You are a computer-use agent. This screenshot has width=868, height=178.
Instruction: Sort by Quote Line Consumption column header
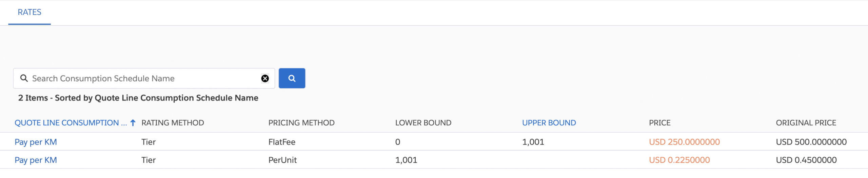click(x=71, y=123)
